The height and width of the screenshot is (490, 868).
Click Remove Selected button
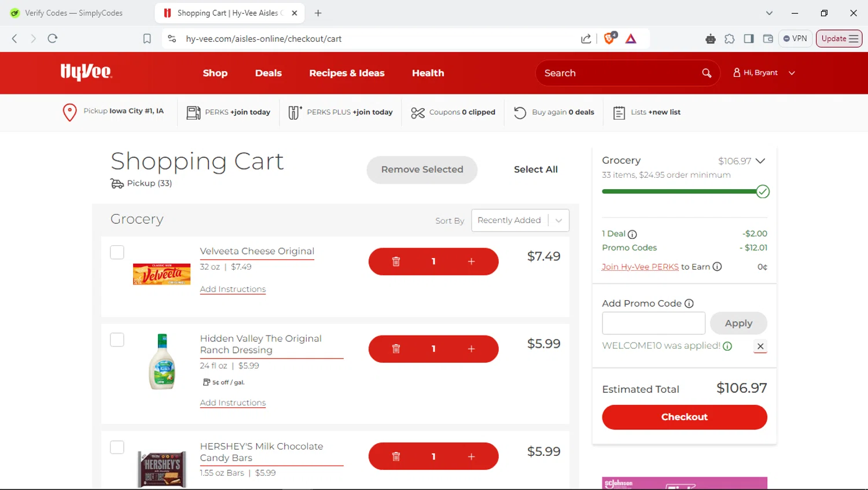pos(422,170)
